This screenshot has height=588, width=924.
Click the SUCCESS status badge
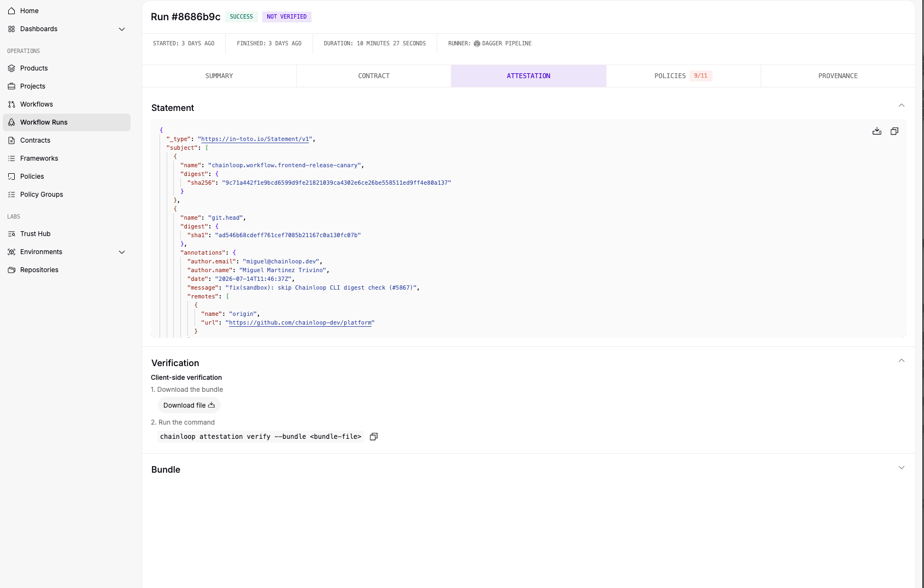[242, 17]
